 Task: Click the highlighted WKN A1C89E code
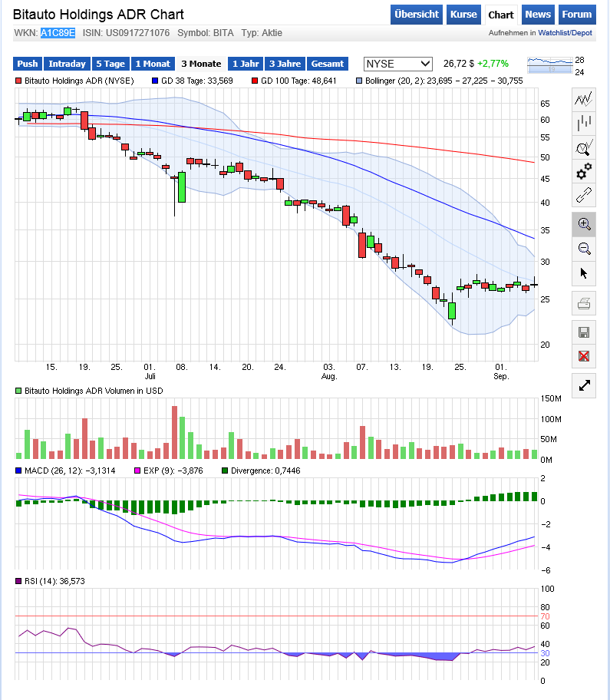coord(58,33)
